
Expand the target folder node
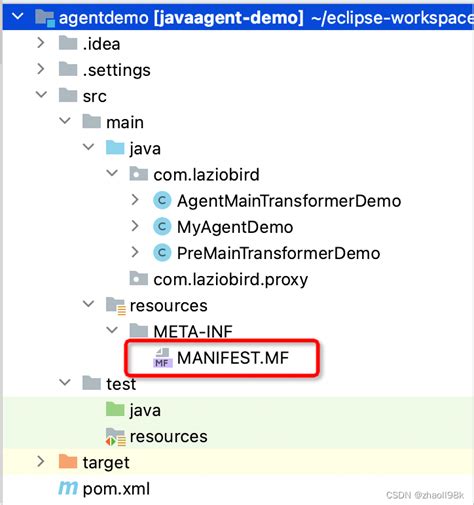[41, 461]
